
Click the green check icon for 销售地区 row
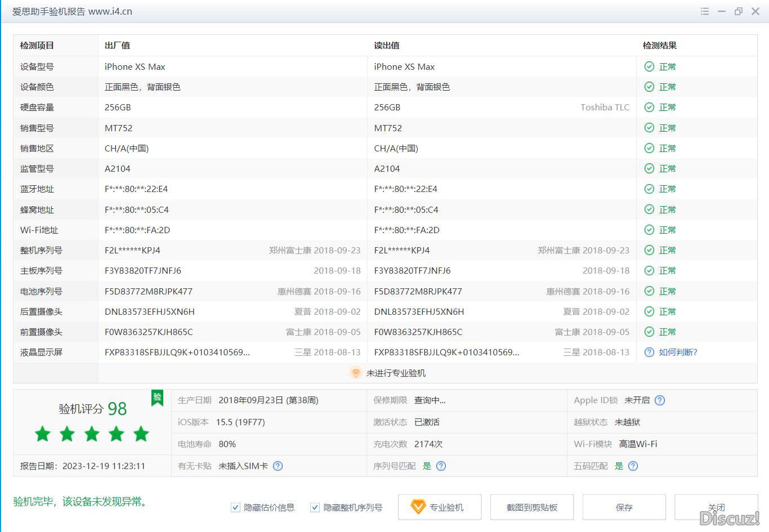649,148
